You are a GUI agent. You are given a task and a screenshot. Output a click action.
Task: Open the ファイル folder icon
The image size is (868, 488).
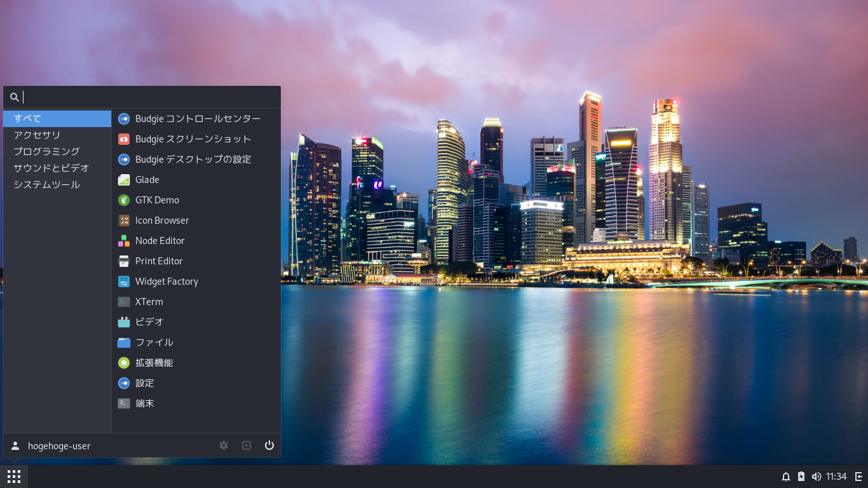click(x=124, y=342)
